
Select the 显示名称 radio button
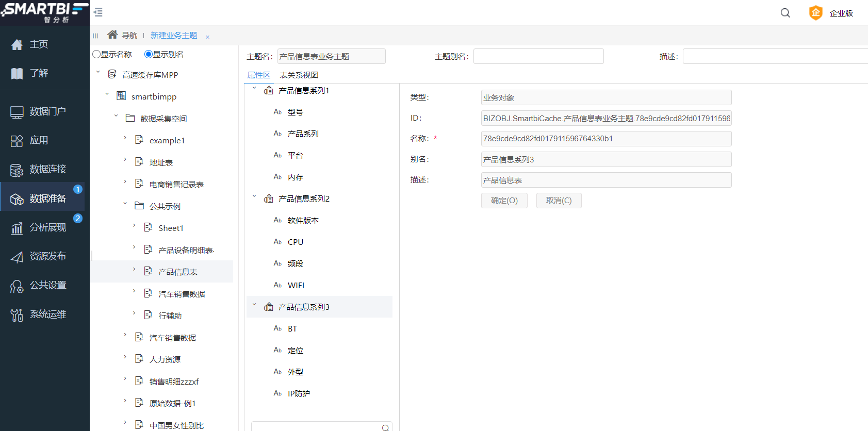click(x=96, y=54)
